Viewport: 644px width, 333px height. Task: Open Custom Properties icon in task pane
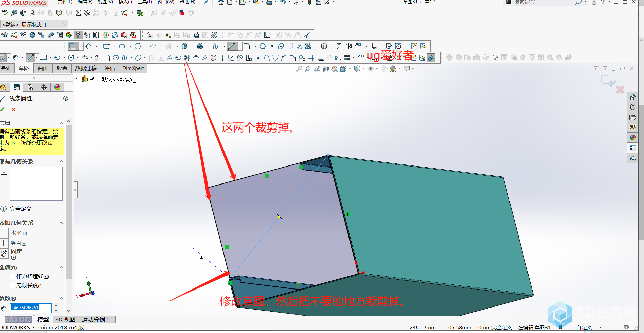coord(632,148)
